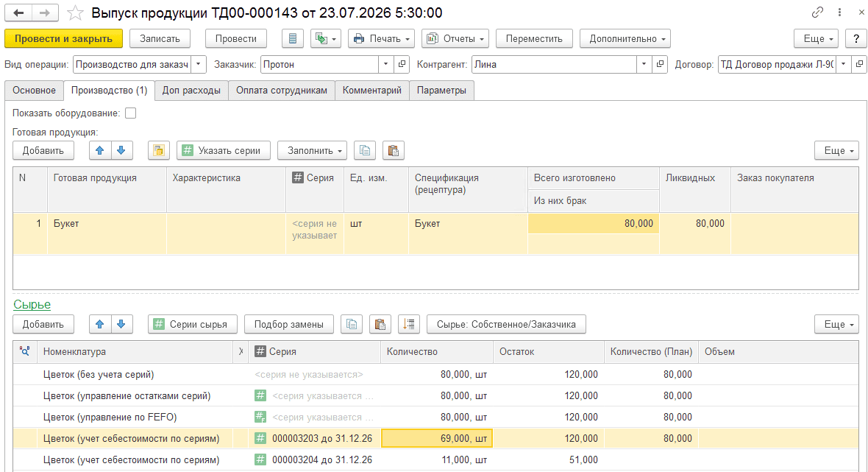The image size is (868, 472).
Task: Open the Дополнительно menu
Action: click(x=625, y=39)
